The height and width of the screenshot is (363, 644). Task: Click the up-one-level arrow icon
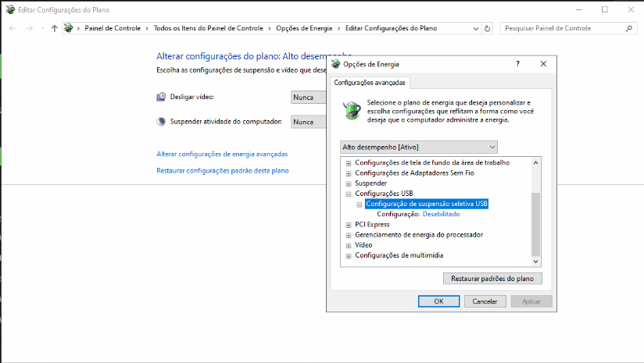(54, 28)
